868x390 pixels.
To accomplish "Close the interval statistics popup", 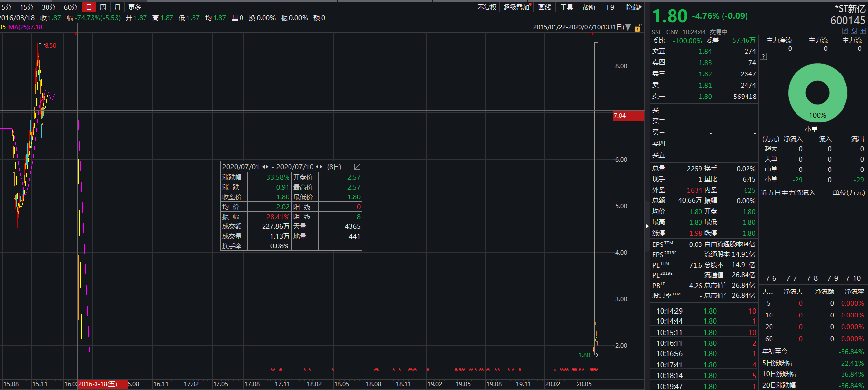I will (357, 167).
